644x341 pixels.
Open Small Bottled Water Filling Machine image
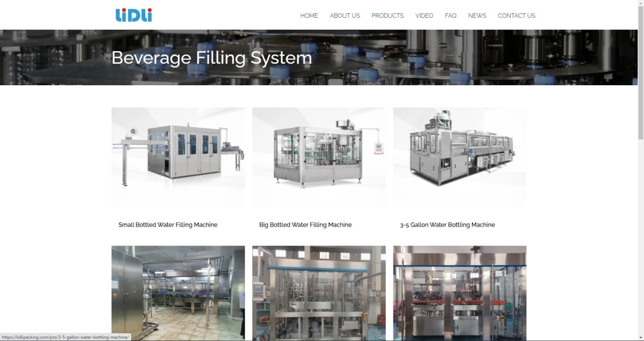click(178, 157)
